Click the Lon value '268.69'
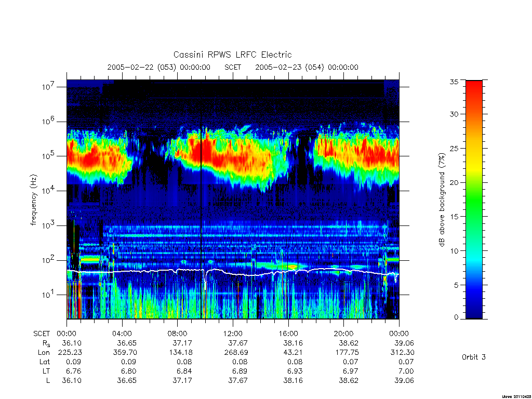 coord(236,352)
